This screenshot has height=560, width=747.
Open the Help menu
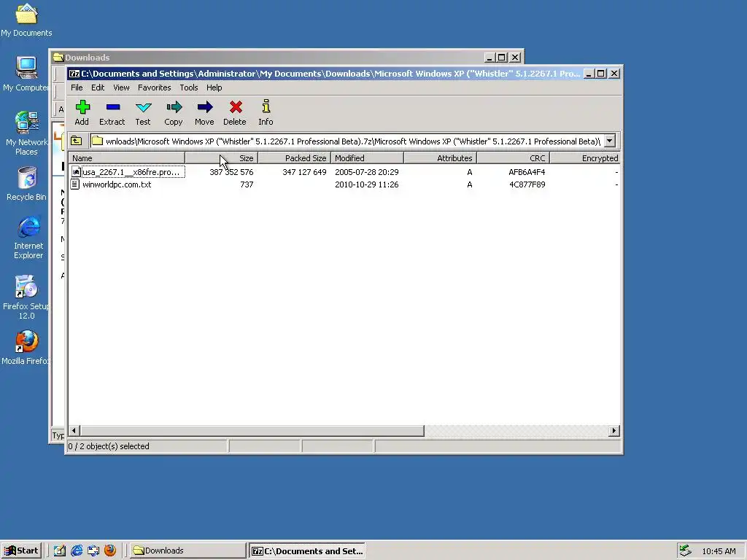click(x=214, y=87)
